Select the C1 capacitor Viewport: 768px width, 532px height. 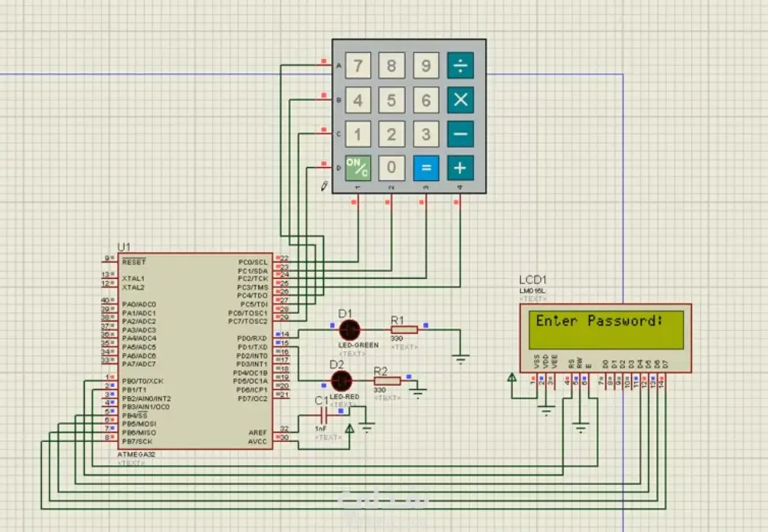[323, 416]
